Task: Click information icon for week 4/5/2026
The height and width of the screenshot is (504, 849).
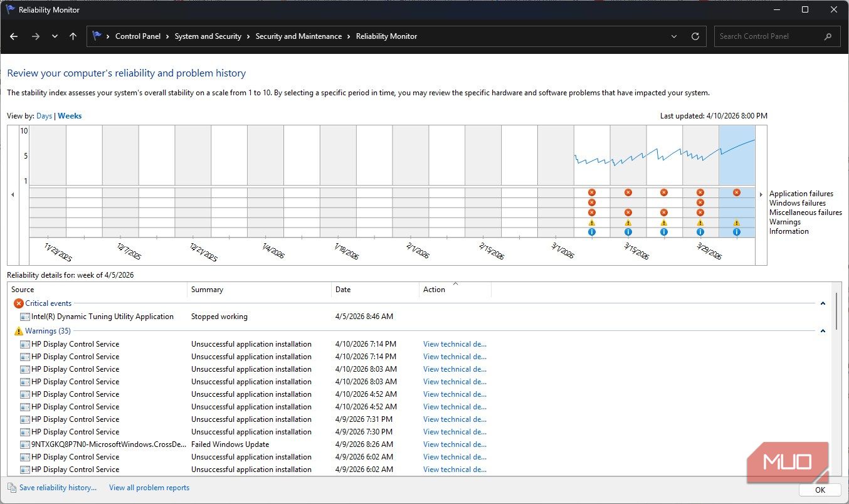Action: pyautogui.click(x=737, y=232)
